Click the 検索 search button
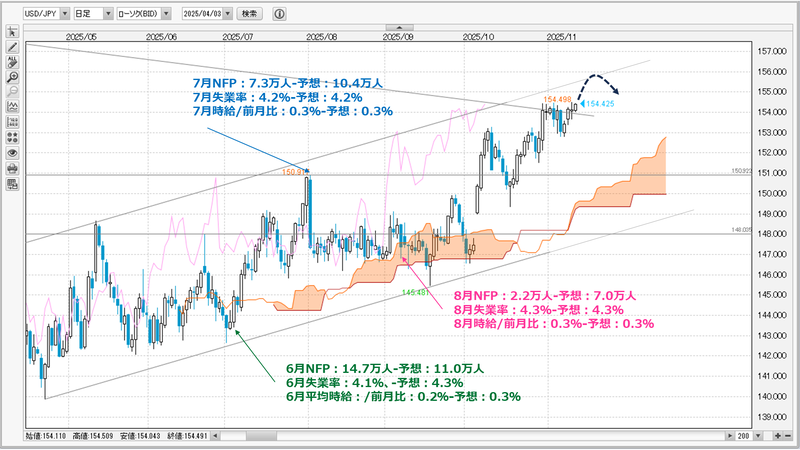Image resolution: width=800 pixels, height=450 pixels. [x=249, y=14]
